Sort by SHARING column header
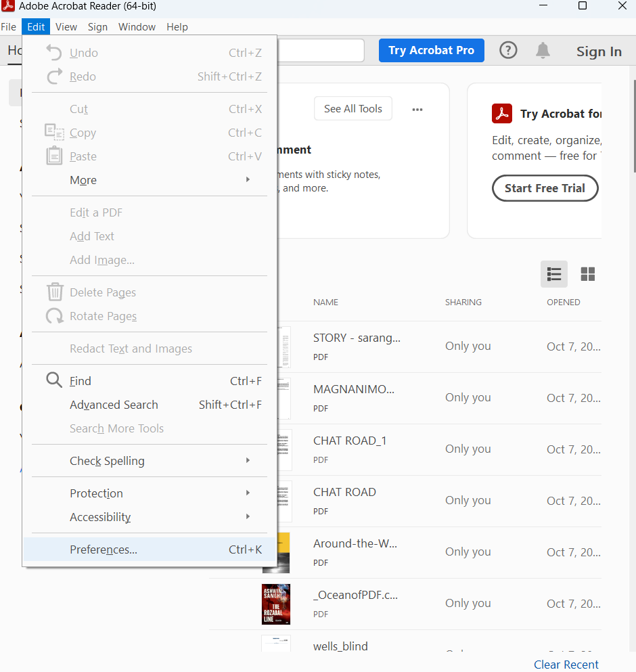The height and width of the screenshot is (672, 636). click(463, 302)
